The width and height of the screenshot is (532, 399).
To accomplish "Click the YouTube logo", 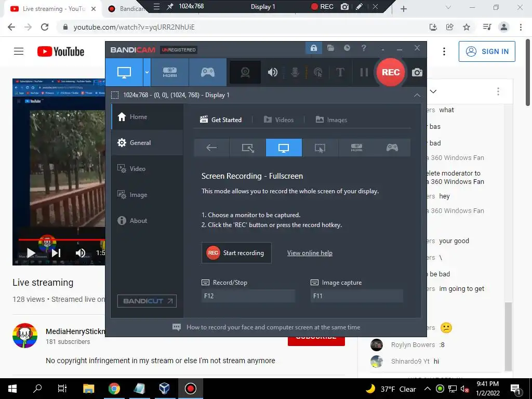I will point(61,51).
